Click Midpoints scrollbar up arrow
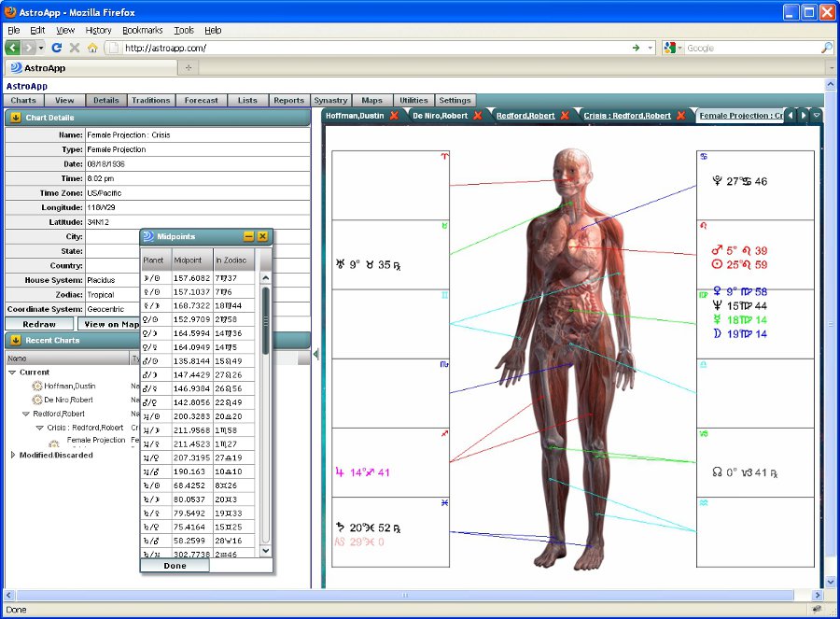 (265, 277)
